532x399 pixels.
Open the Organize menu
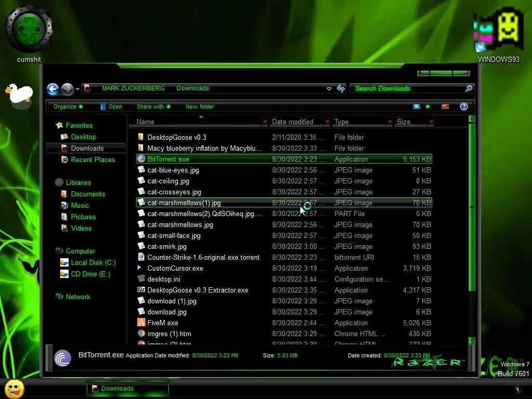pyautogui.click(x=68, y=107)
